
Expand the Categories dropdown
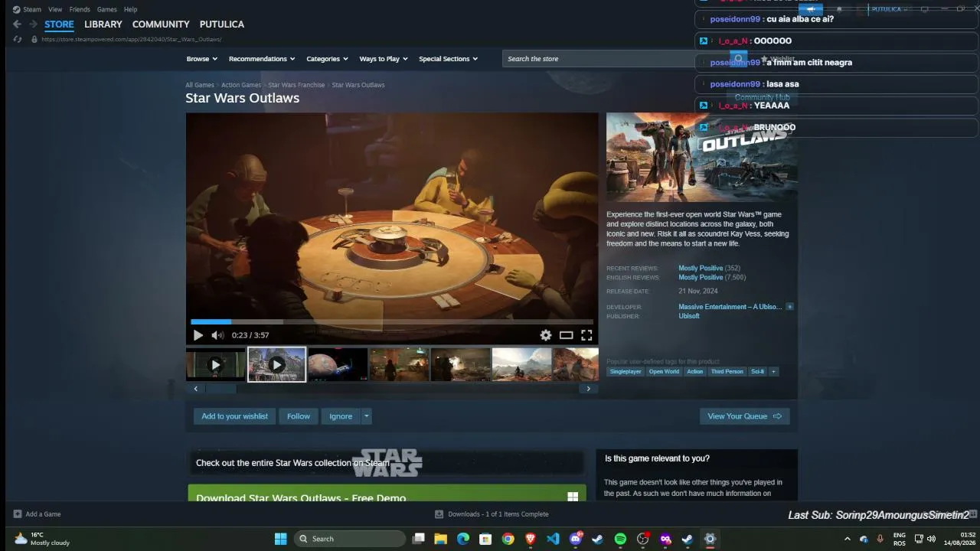[x=328, y=59]
